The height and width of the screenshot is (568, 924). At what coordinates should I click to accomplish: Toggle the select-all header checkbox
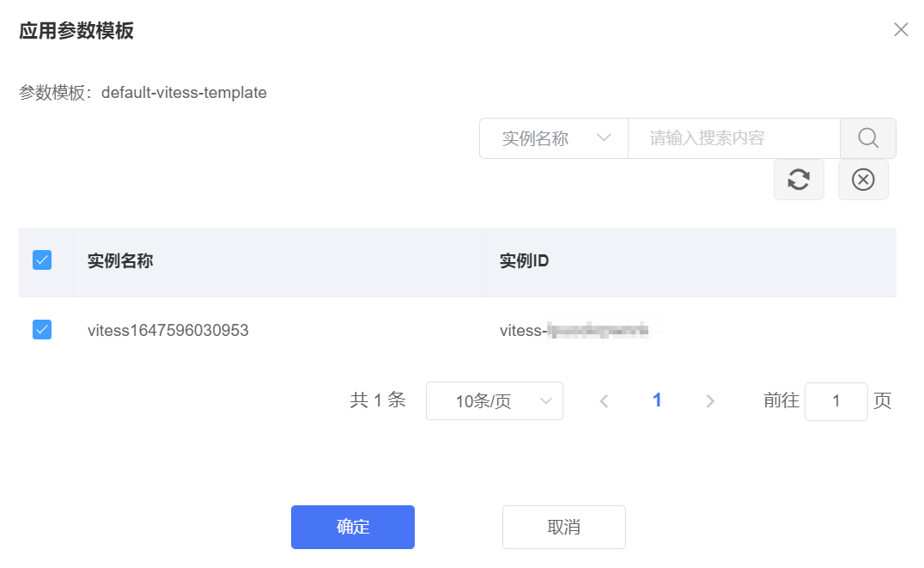(x=42, y=260)
